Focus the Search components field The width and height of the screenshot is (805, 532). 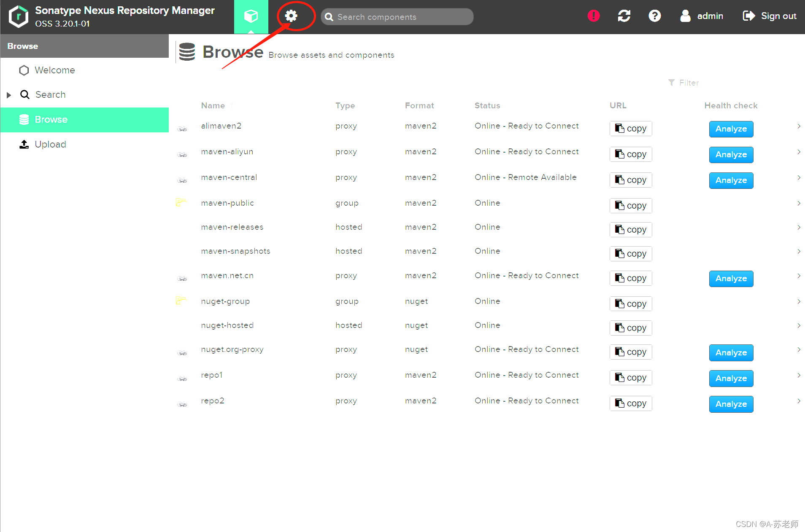point(397,17)
